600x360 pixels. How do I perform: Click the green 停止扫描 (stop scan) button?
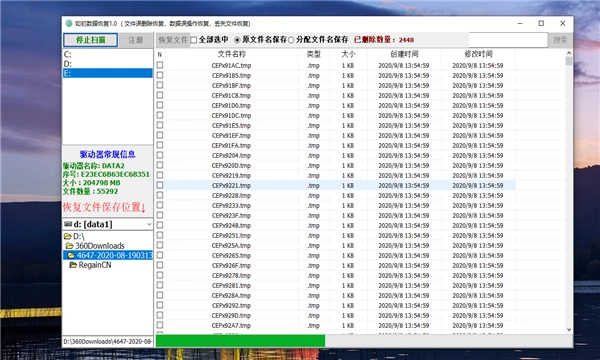[91, 40]
